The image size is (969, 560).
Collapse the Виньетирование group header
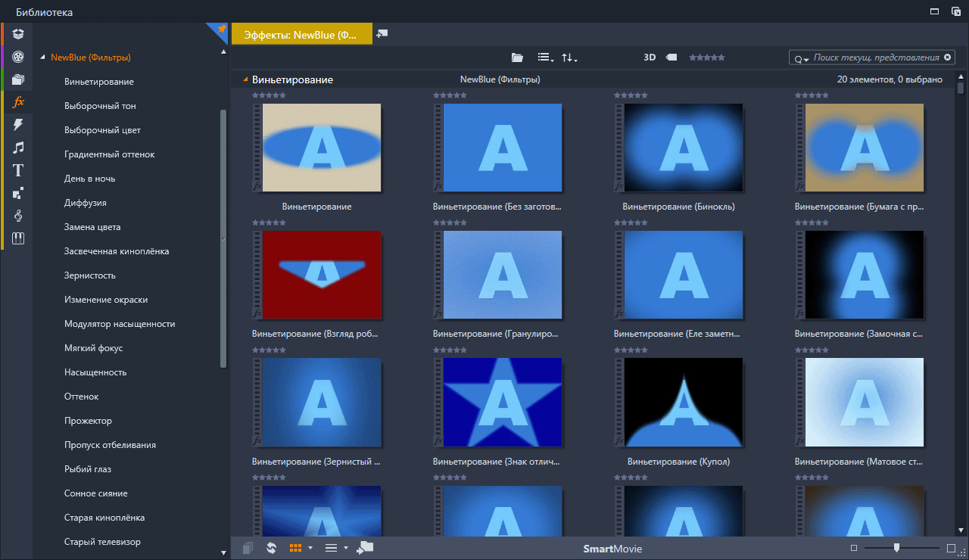click(x=245, y=79)
